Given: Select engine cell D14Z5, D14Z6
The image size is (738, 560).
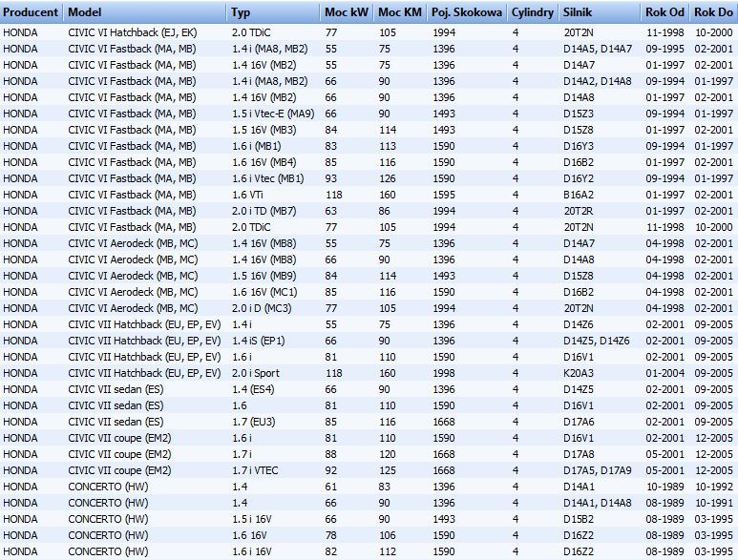Looking at the screenshot, I should coord(597,341).
